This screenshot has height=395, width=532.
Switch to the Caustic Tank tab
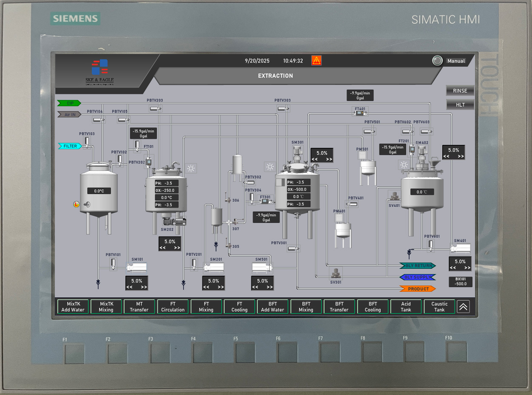[x=439, y=307]
